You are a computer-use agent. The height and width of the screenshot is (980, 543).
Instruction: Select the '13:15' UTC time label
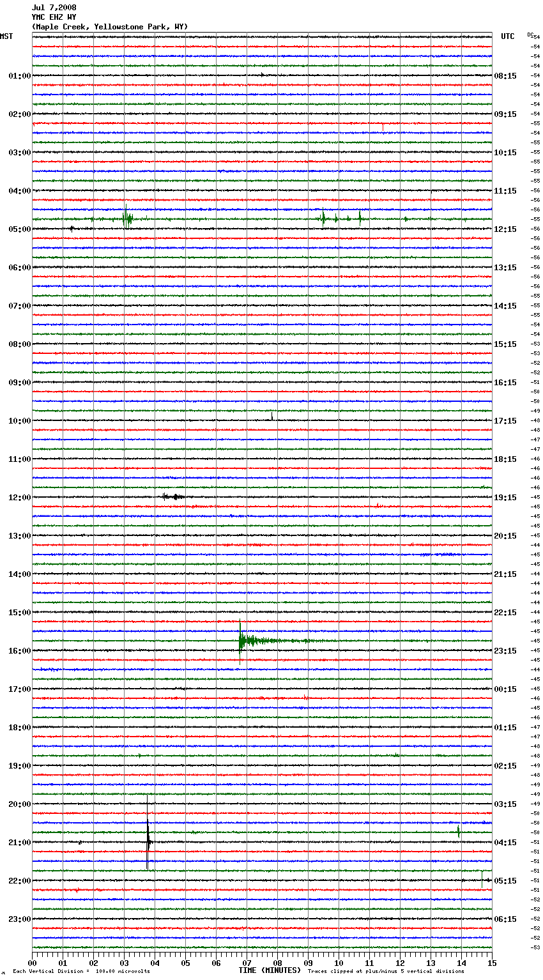(x=505, y=268)
